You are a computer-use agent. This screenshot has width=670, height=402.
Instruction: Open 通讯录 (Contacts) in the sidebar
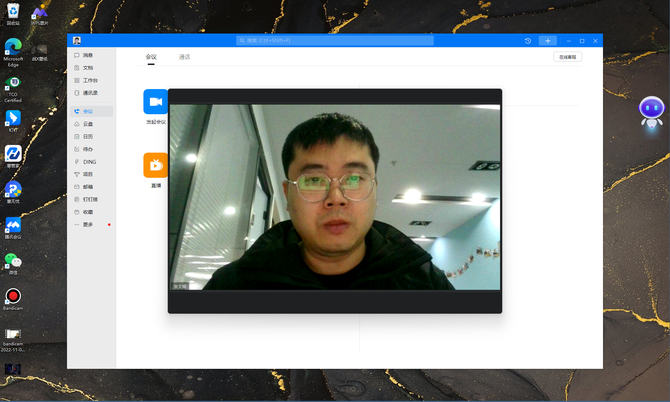[89, 92]
